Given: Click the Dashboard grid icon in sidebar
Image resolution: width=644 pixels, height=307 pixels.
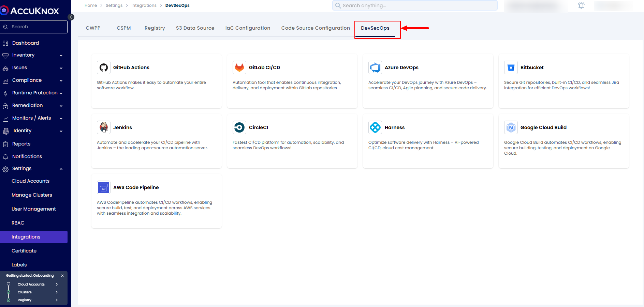Looking at the screenshot, I should tap(5, 43).
